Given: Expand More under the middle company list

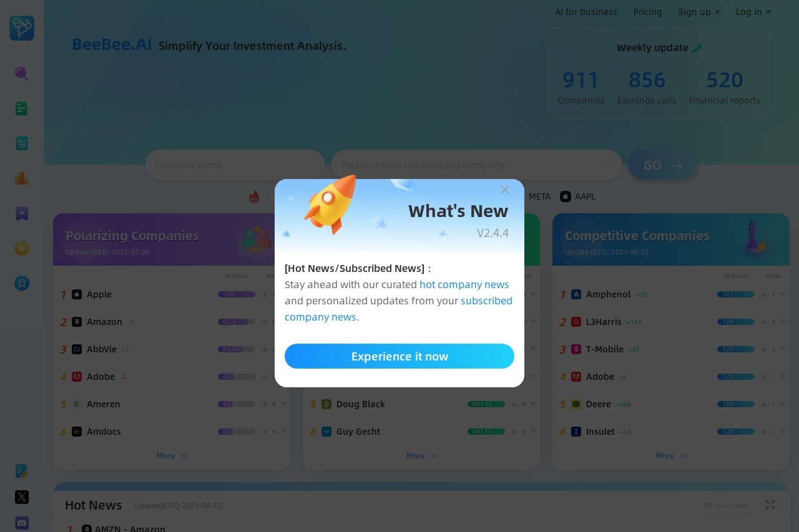Looking at the screenshot, I should pos(422,456).
